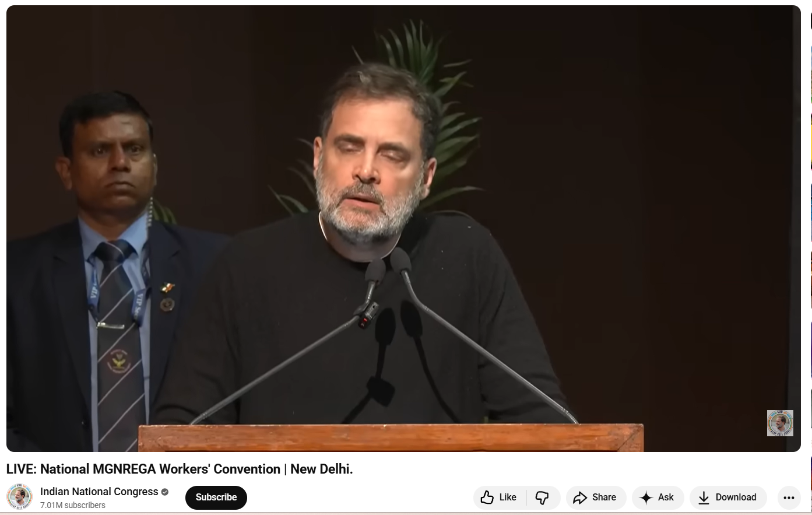Open the three-dot more actions menu
Viewport: 812px width, 515px height.
[x=789, y=498]
